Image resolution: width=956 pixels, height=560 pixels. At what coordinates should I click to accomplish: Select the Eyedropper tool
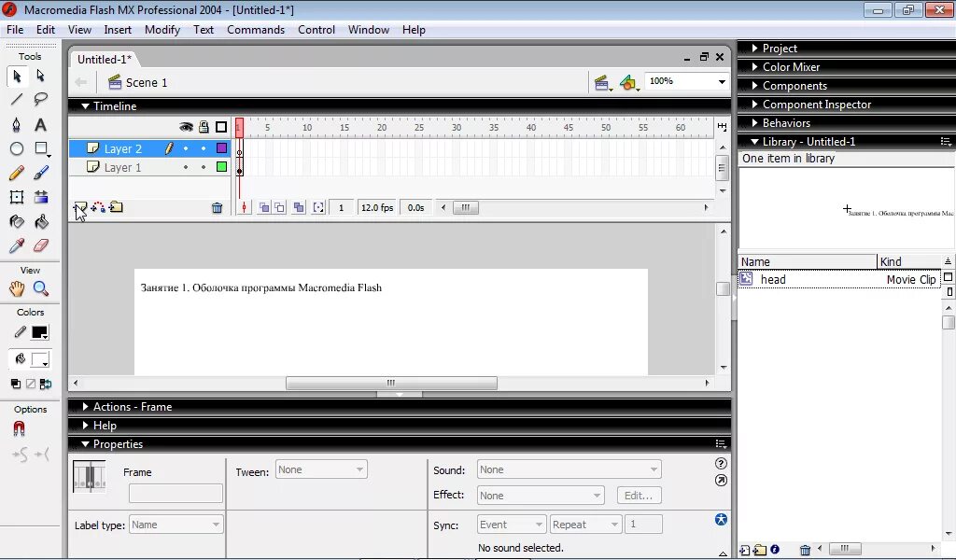17,245
